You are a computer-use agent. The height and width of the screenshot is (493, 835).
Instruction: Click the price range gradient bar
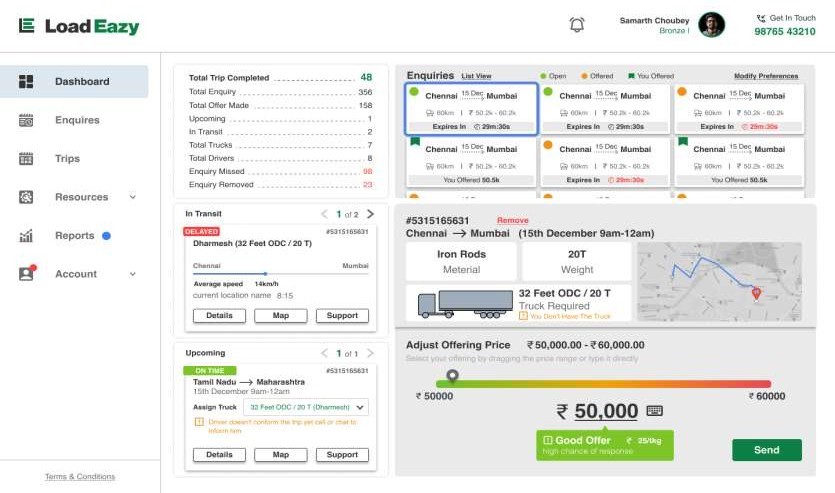pos(603,384)
